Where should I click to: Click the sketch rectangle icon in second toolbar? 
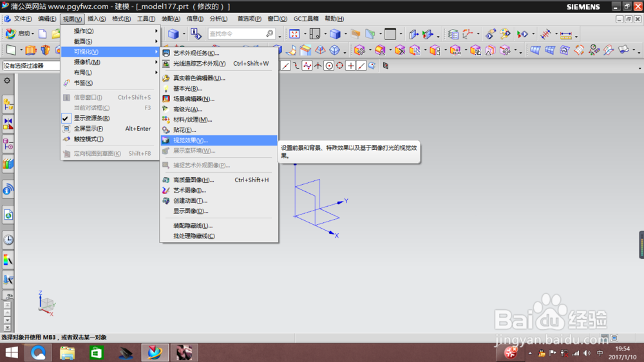tap(11, 50)
